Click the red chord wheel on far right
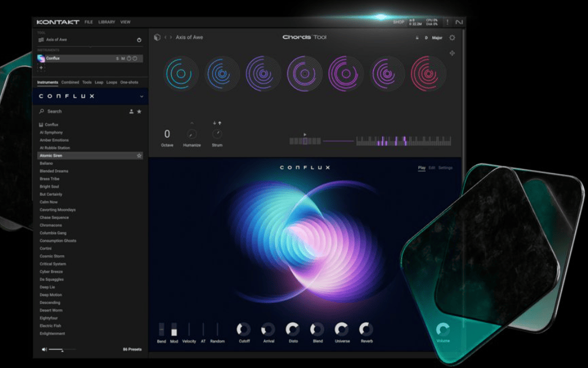 428,74
